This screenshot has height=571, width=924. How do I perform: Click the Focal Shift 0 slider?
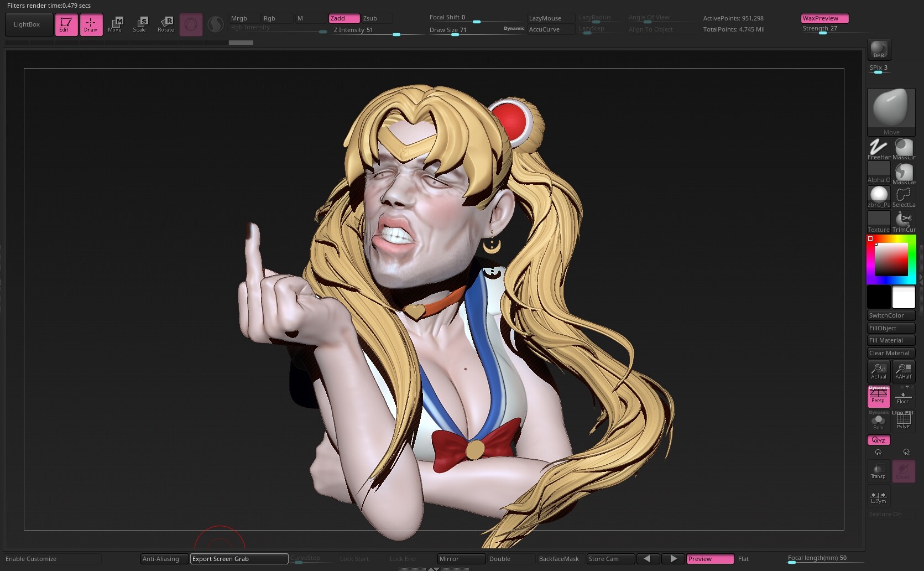pyautogui.click(x=477, y=18)
